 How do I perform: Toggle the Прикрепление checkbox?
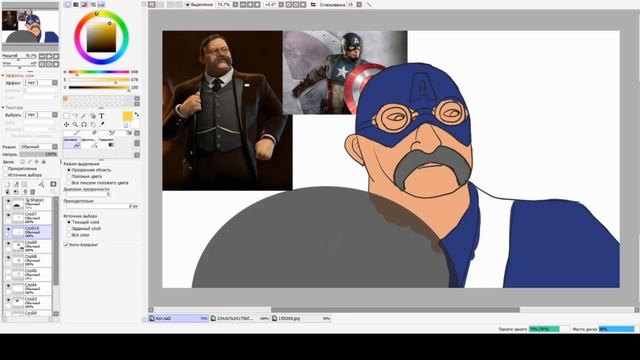(5, 169)
